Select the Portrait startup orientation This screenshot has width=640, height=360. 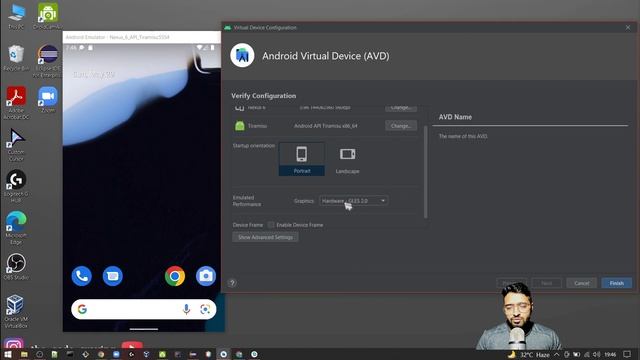click(302, 159)
